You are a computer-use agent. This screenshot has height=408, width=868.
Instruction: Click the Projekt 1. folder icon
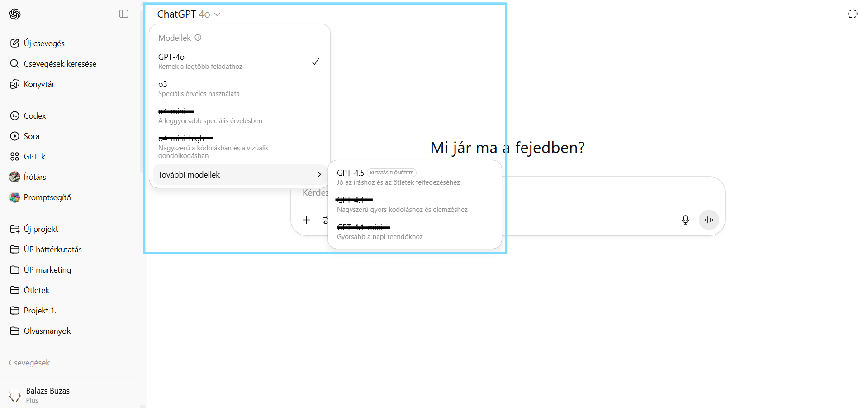(14, 310)
